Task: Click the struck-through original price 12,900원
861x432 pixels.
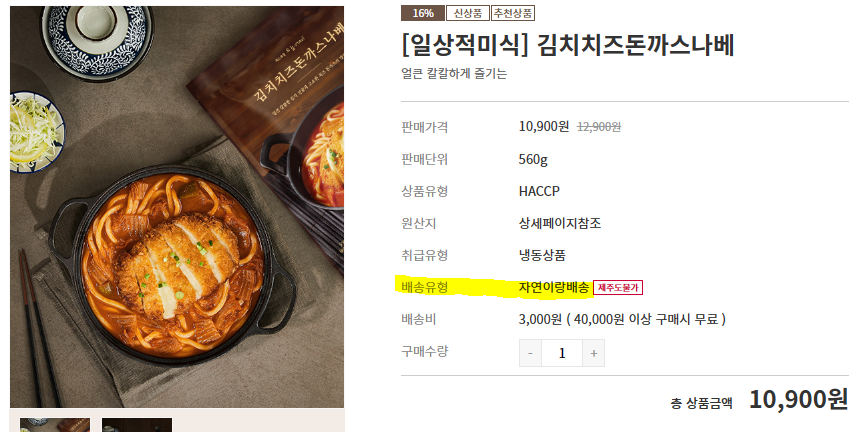Action: pyautogui.click(x=599, y=127)
